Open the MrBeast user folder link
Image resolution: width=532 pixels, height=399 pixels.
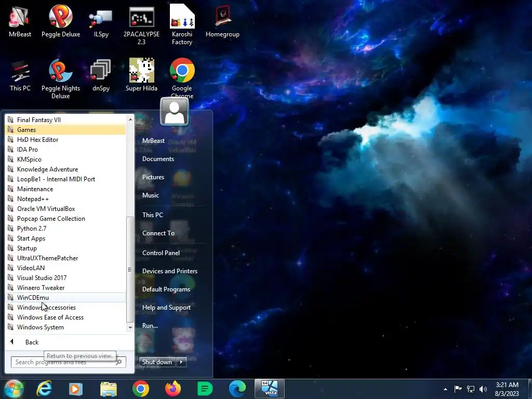point(153,140)
